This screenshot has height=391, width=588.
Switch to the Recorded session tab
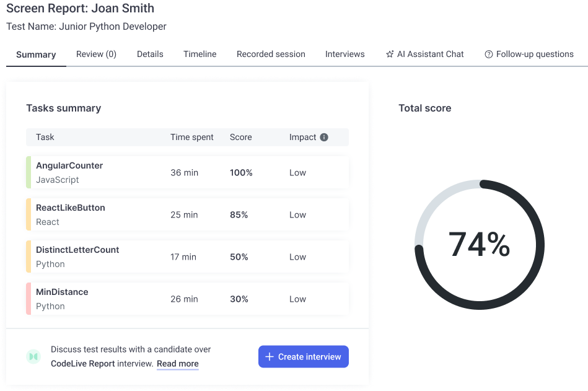pos(271,54)
